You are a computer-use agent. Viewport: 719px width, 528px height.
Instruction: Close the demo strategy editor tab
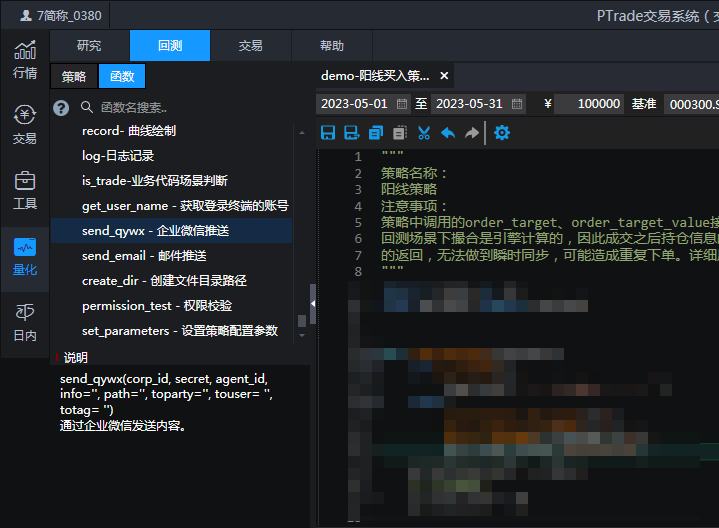[x=444, y=76]
